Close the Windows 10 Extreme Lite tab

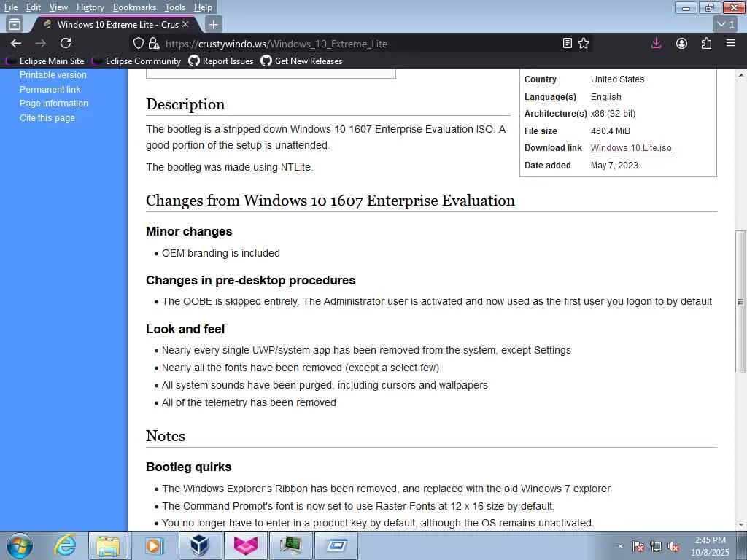tap(185, 24)
